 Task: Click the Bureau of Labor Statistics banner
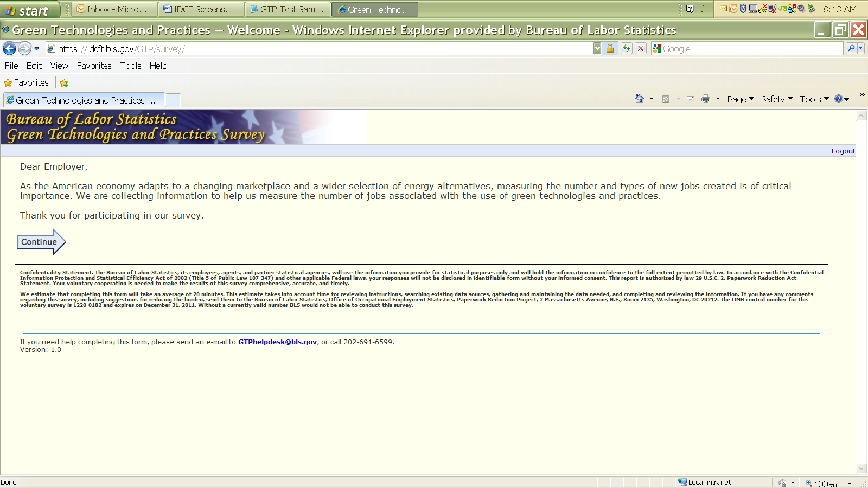(184, 127)
